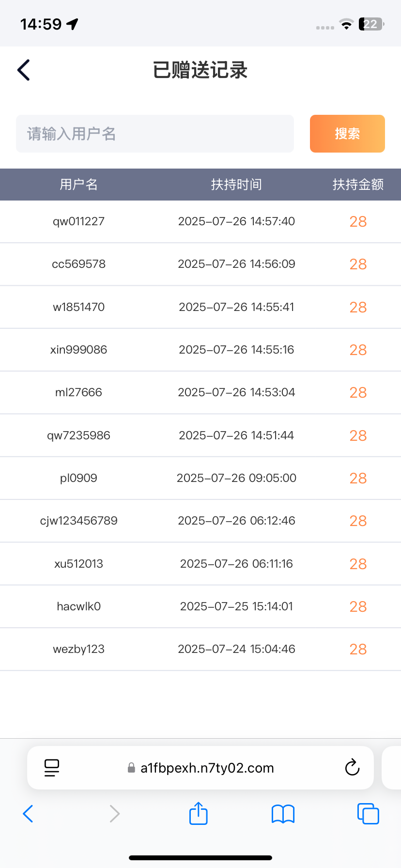This screenshot has height=868, width=401.
Task: Focus the 请输入用户名 username search field
Action: click(155, 134)
